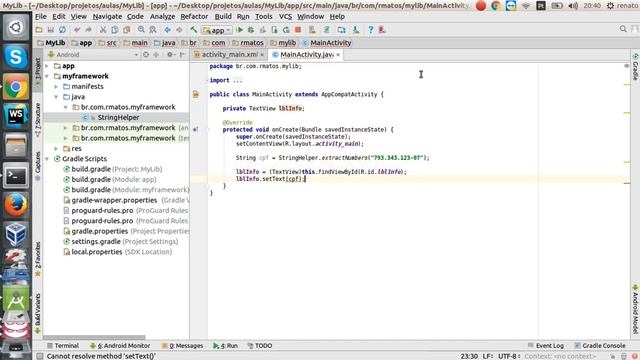Navigate Forward with the right arrow icon
640x360 pixels.
click(x=179, y=30)
